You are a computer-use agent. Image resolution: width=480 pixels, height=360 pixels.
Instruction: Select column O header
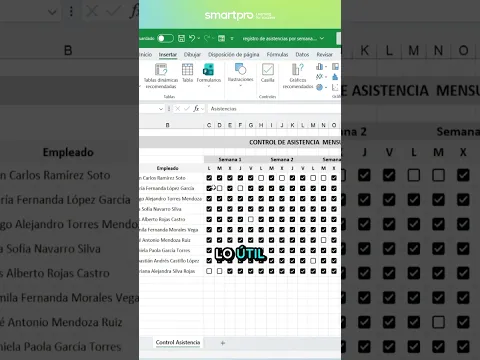tap(334, 125)
